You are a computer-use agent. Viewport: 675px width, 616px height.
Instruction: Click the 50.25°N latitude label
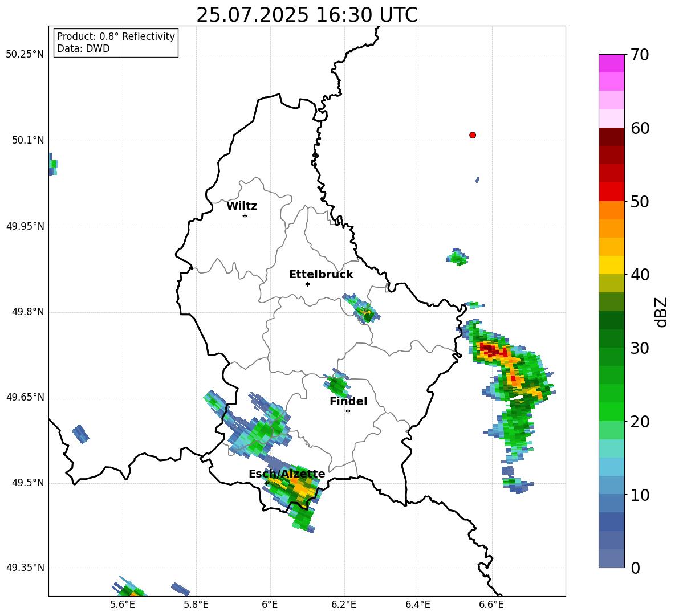25,55
